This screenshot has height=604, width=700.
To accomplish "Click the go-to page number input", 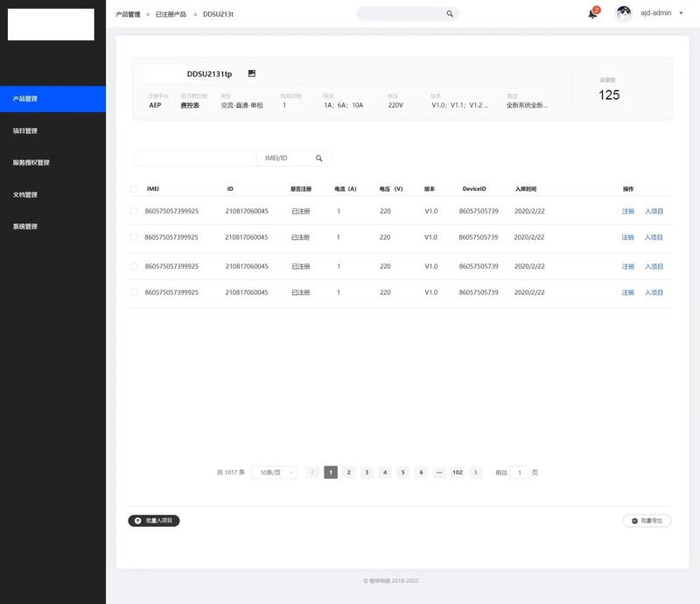I will [x=520, y=472].
